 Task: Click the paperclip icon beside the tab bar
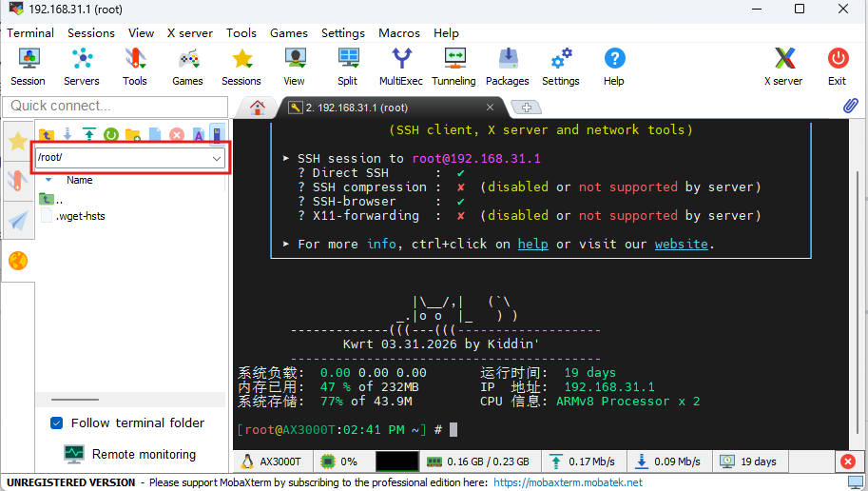[850, 106]
